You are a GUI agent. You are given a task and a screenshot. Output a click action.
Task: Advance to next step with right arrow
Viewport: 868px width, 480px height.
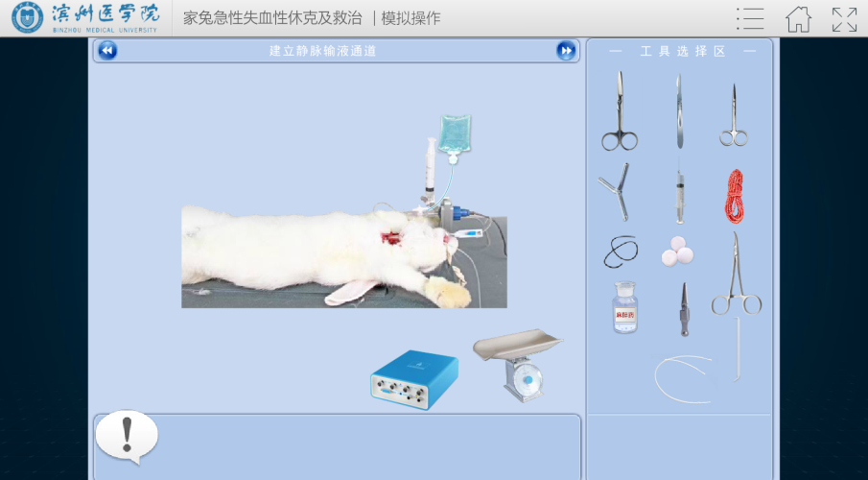(x=567, y=51)
